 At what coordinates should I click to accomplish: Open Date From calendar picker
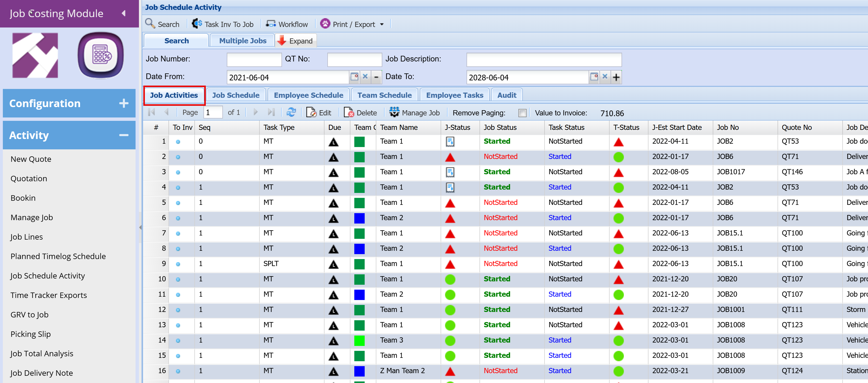[354, 77]
